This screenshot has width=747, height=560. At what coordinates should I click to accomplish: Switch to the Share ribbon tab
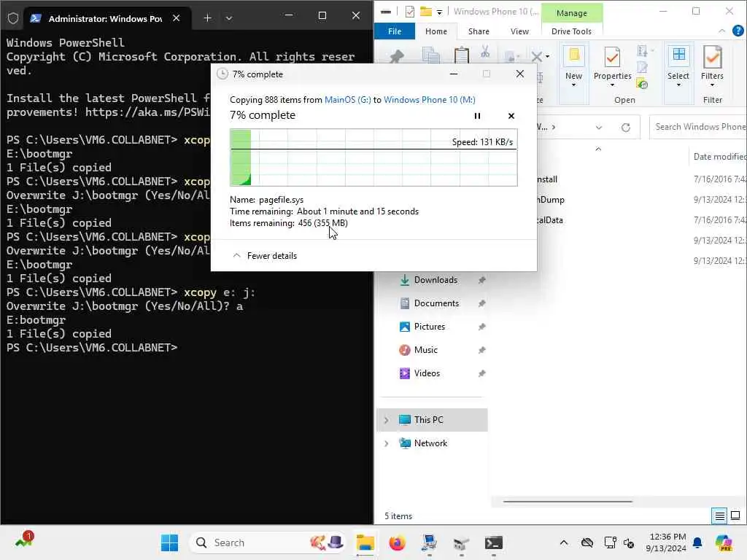pyautogui.click(x=479, y=31)
